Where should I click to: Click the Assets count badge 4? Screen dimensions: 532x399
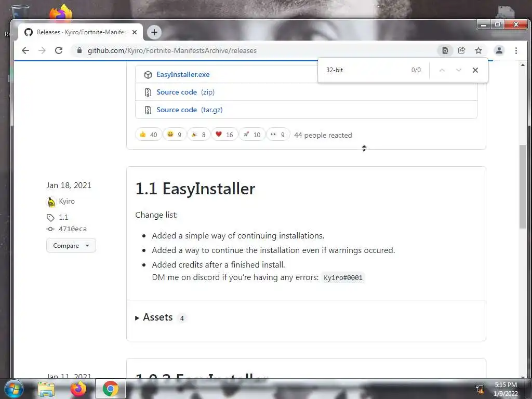tap(182, 318)
